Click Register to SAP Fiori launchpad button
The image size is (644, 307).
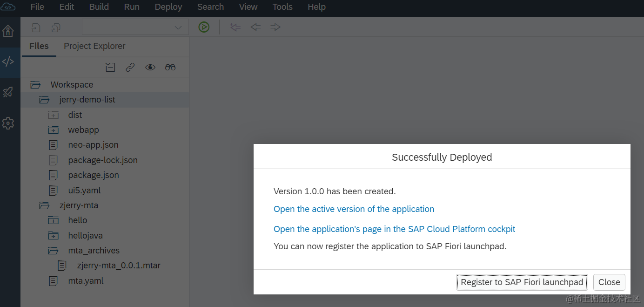coord(522,282)
